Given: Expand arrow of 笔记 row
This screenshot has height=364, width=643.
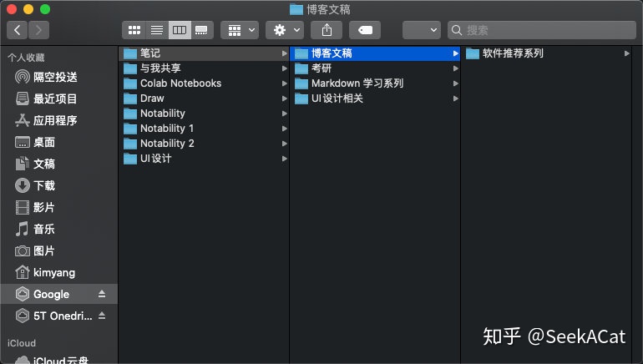Looking at the screenshot, I should click(284, 53).
